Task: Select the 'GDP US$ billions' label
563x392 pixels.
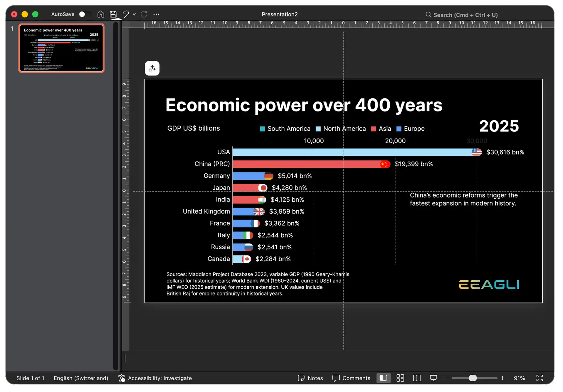Action: pos(194,128)
